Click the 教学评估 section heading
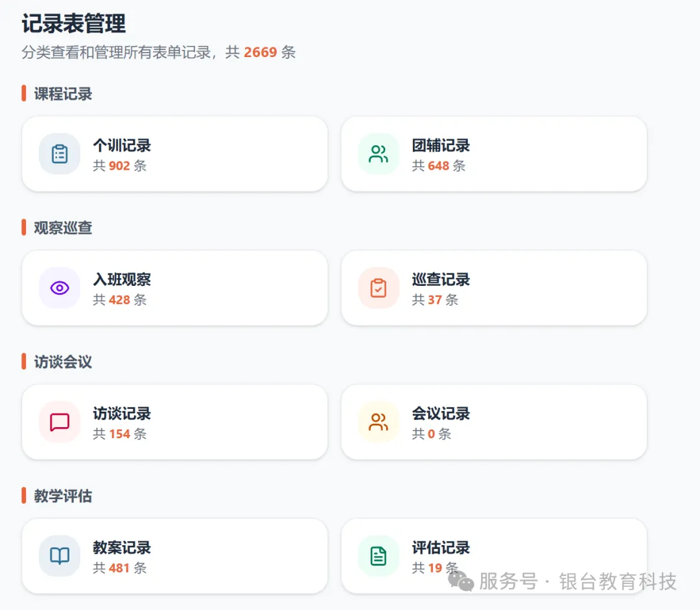This screenshot has width=700, height=610. 63,496
